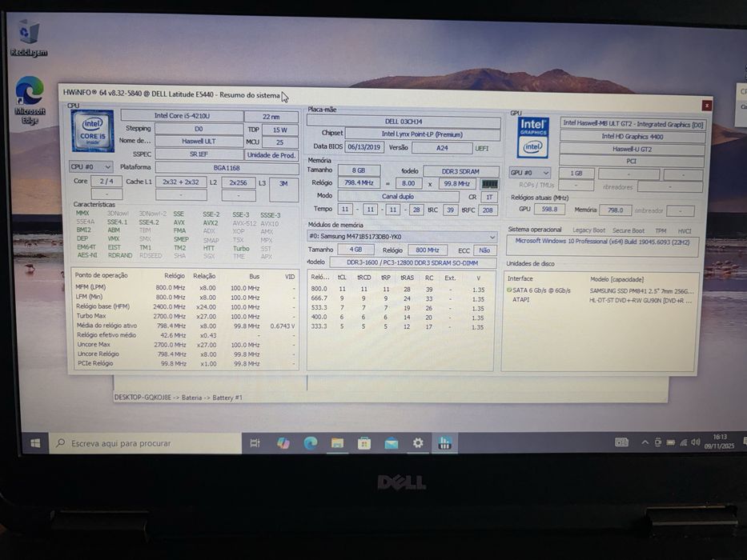Open Microsoft Store from the taskbar
The image size is (747, 560).
coord(364,443)
